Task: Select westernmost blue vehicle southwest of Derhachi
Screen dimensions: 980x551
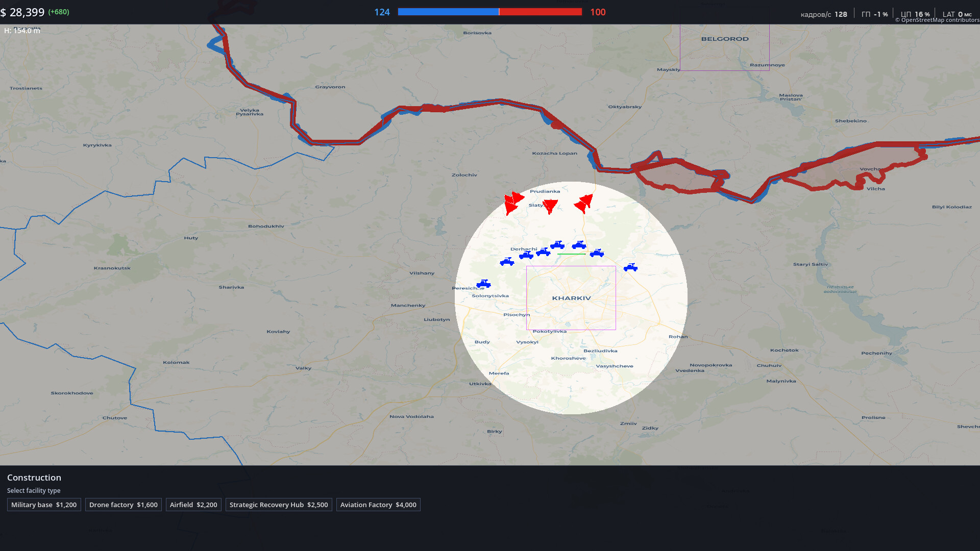Action: 507,262
